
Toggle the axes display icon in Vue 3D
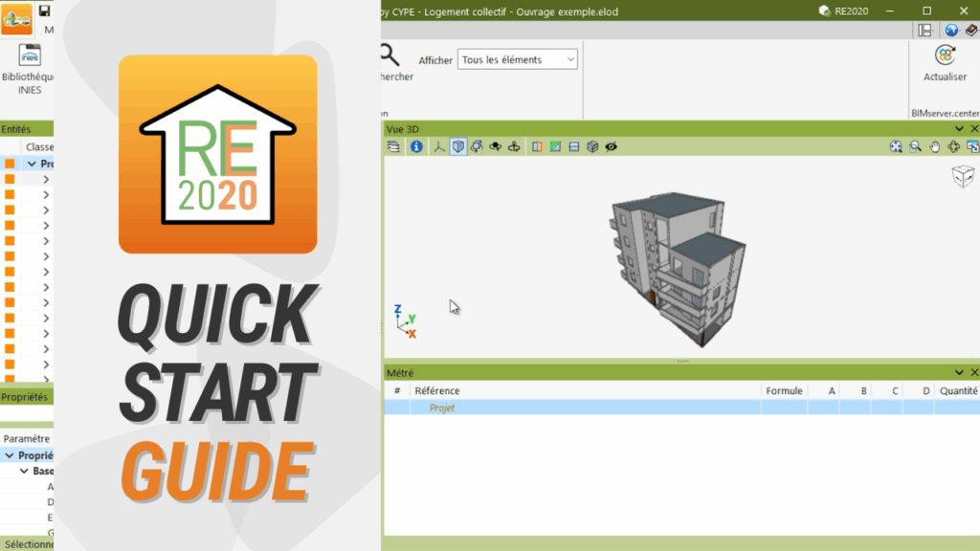pos(439,146)
